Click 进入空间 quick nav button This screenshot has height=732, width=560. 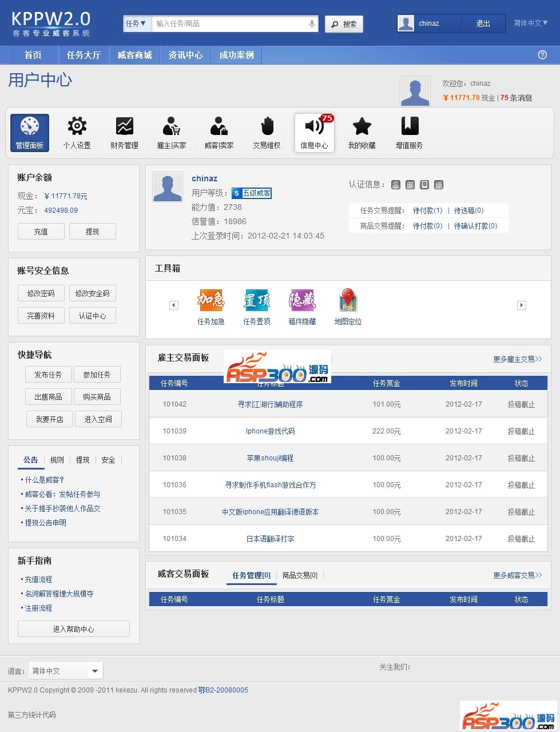[98, 419]
